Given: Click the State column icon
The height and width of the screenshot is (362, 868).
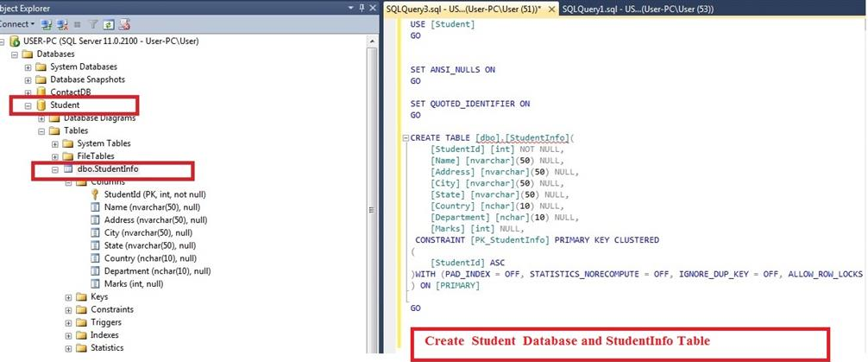Looking at the screenshot, I should click(95, 245).
